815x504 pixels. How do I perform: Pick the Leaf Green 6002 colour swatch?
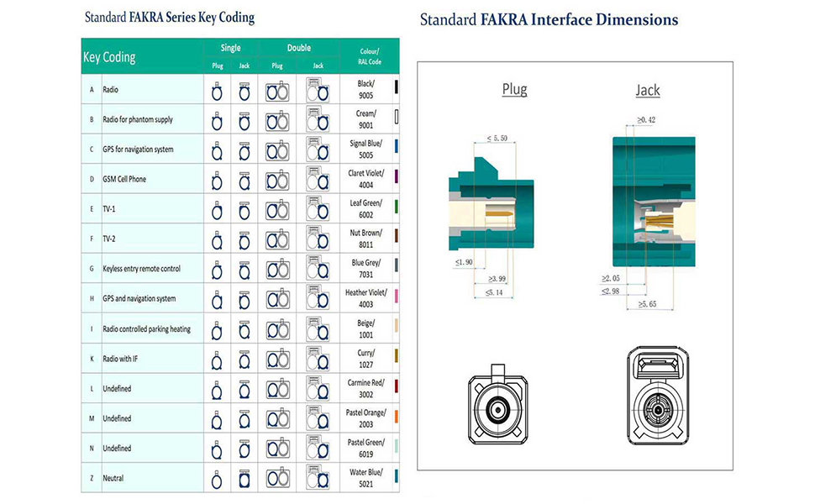(397, 207)
